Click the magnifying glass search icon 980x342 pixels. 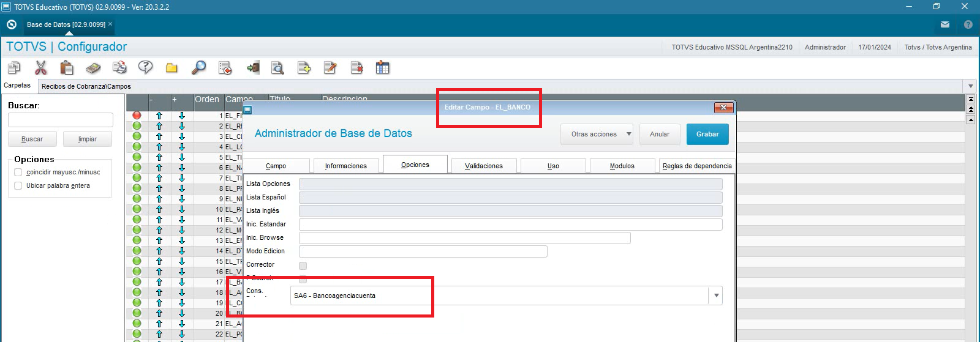[198, 67]
